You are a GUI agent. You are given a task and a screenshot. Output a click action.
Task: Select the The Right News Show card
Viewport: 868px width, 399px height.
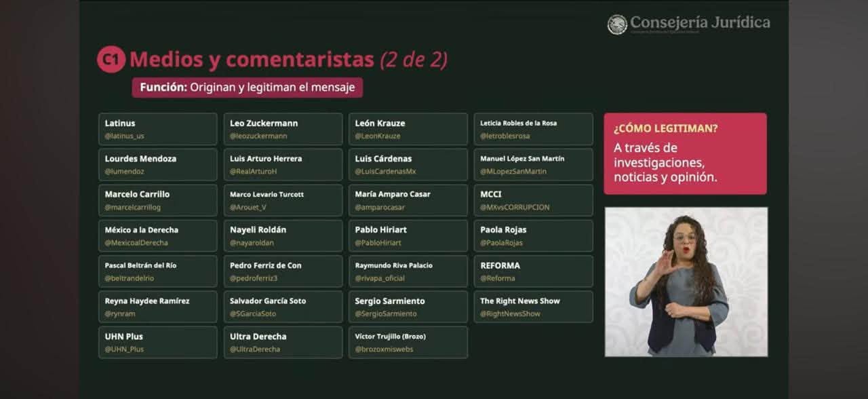[x=534, y=307]
